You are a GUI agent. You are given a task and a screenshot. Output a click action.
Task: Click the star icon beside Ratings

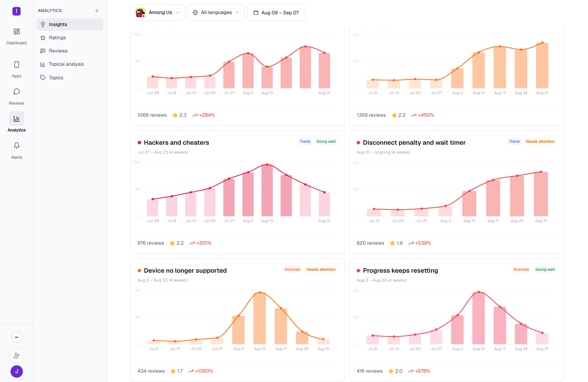43,38
